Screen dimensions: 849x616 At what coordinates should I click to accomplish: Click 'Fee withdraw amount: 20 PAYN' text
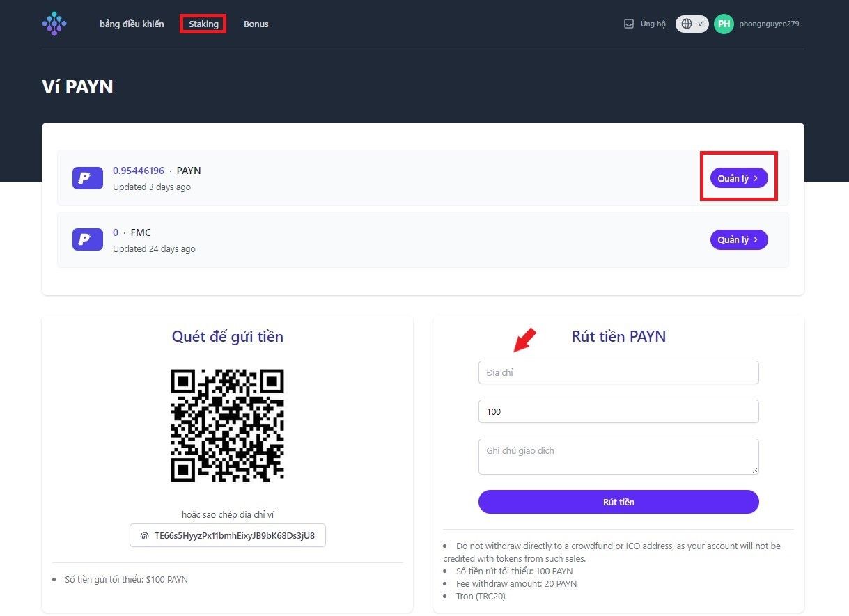tap(516, 584)
